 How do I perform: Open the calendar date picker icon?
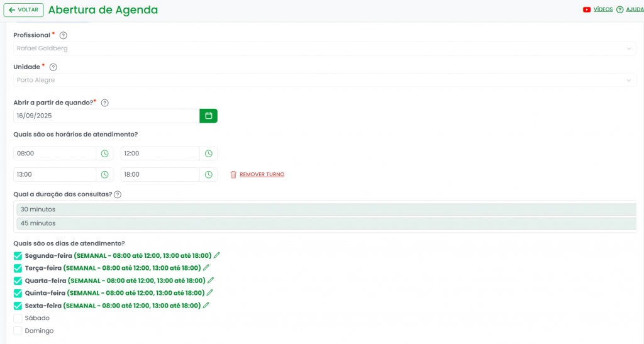(x=208, y=116)
